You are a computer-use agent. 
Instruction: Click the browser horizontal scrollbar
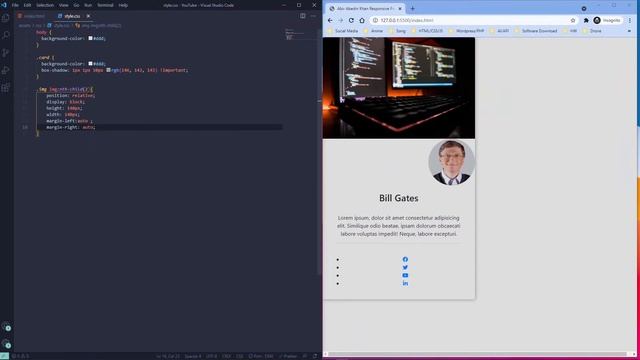click(478, 354)
